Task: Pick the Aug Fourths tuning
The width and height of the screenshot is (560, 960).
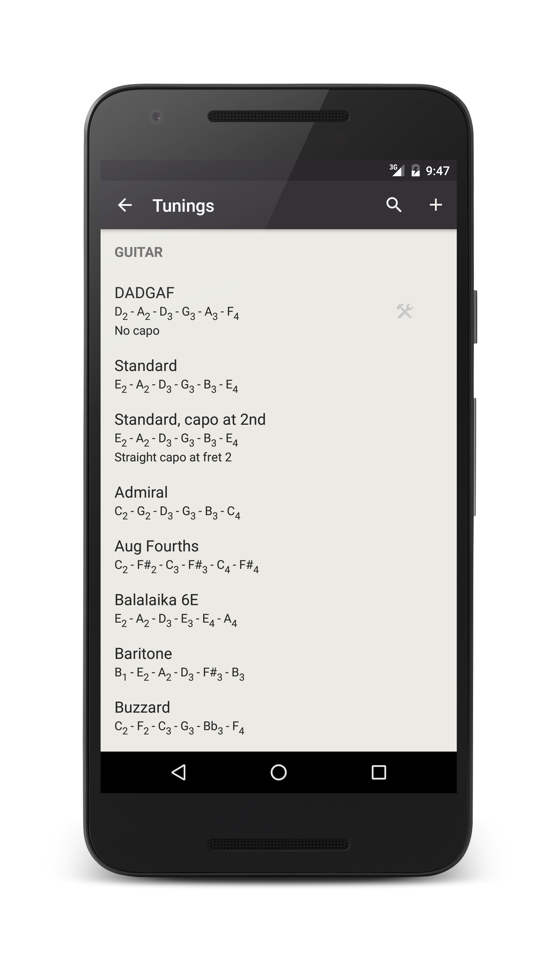Action: [278, 555]
